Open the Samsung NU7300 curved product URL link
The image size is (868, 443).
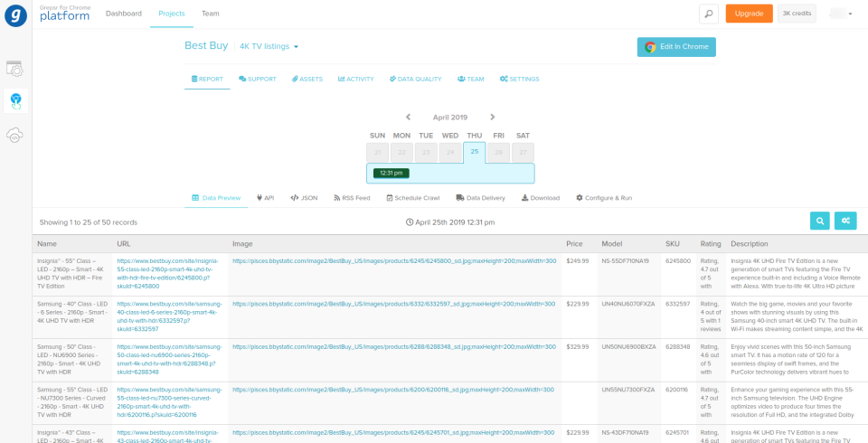point(169,402)
